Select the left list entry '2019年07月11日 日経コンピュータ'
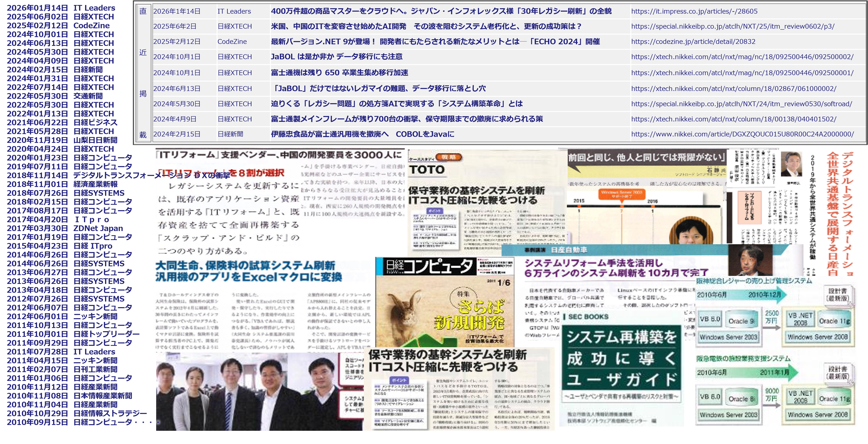868x444 pixels. (69, 166)
